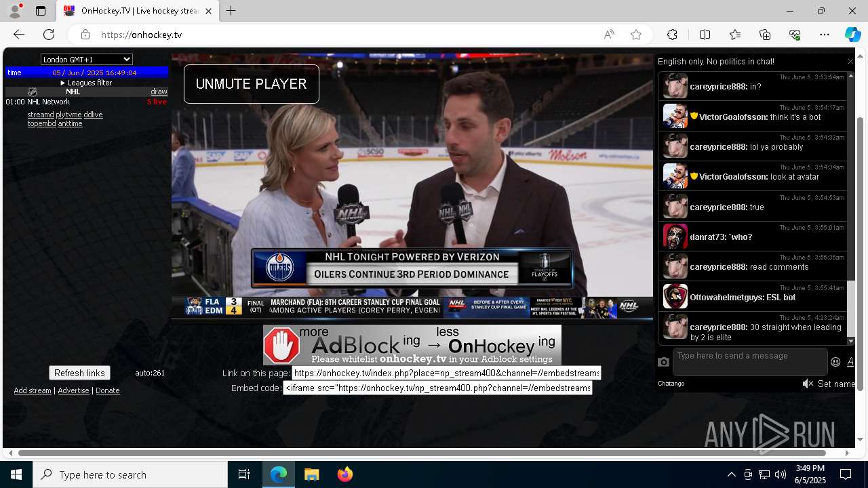Click the Refresh links button

click(79, 373)
